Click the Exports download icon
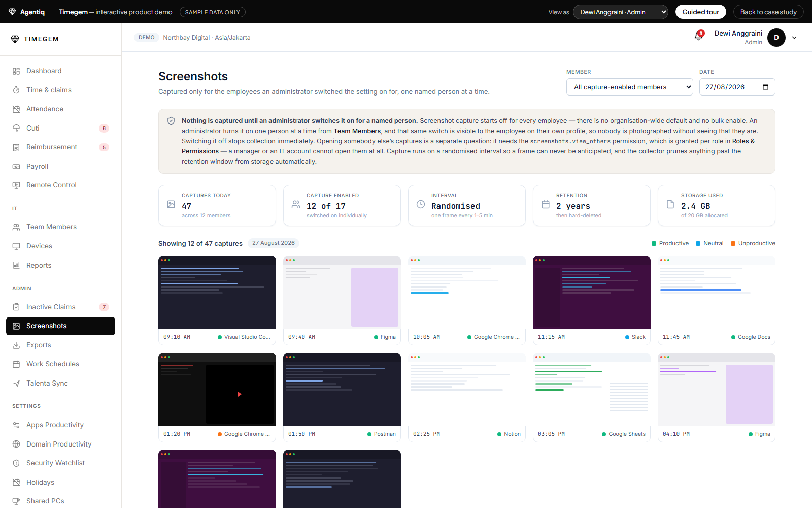812x508 pixels. (x=16, y=345)
